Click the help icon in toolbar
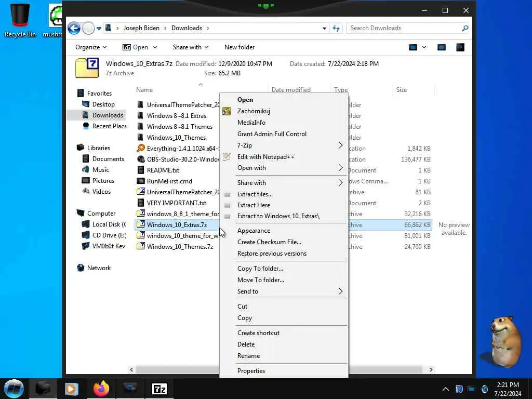 [x=460, y=47]
